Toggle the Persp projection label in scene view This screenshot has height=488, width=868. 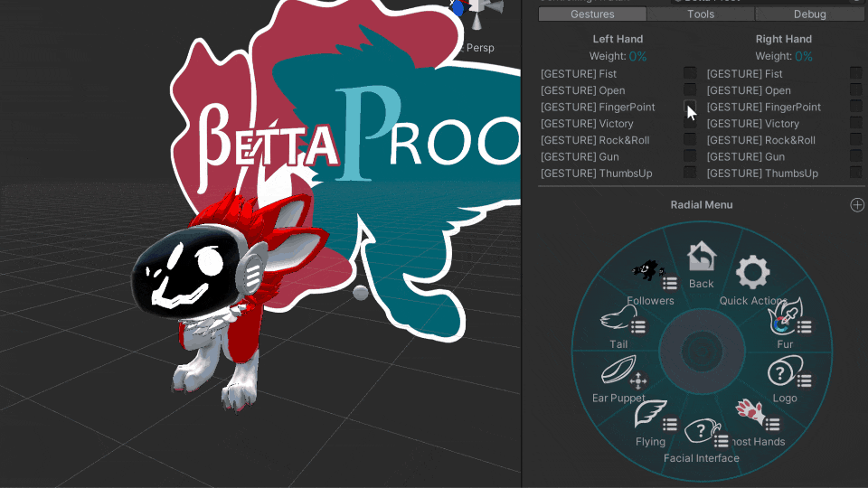(479, 48)
